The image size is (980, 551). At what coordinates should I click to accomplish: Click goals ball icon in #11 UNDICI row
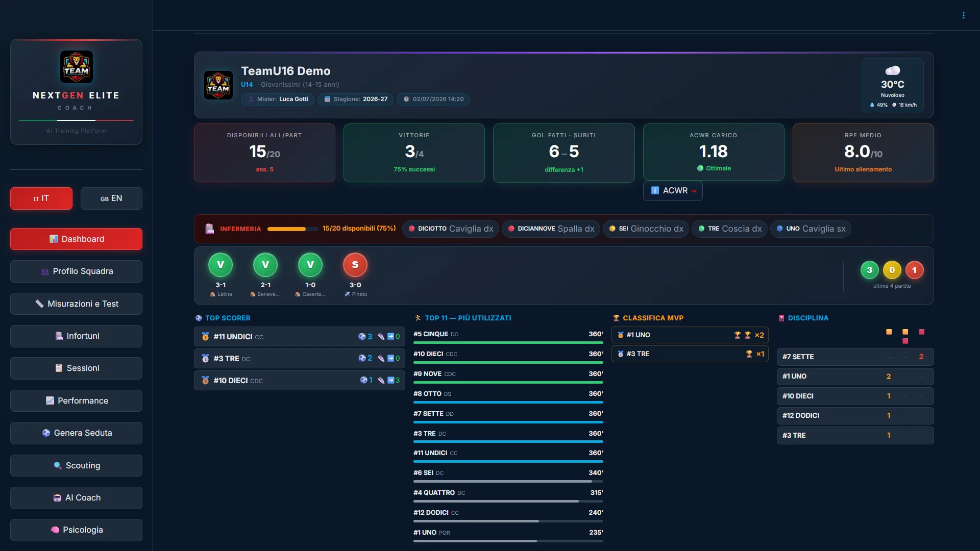362,337
